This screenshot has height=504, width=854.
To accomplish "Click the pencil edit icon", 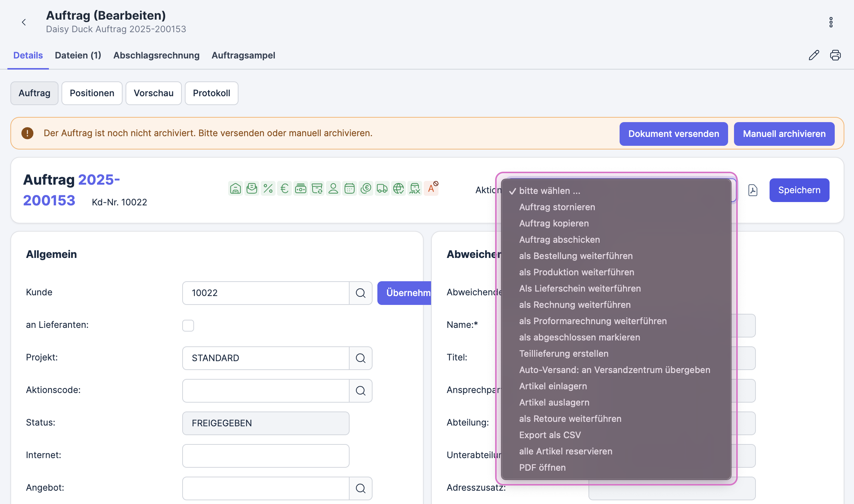I will (x=814, y=55).
